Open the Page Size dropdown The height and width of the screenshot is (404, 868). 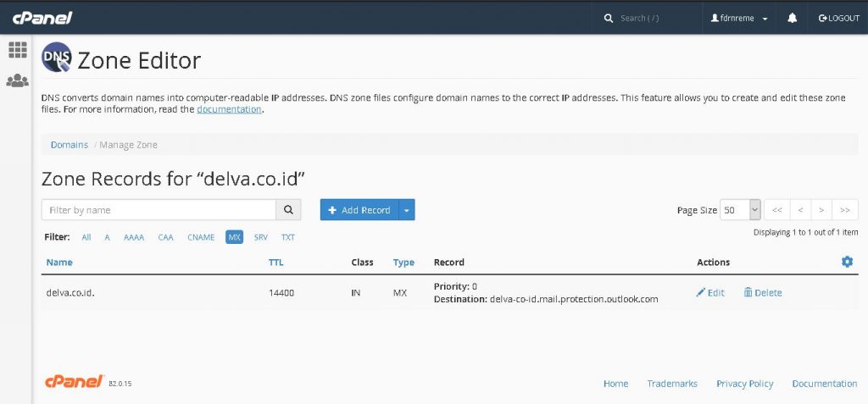click(x=740, y=210)
